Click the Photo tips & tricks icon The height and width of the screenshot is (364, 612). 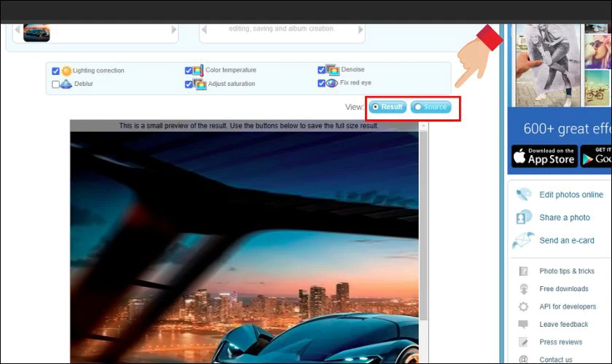pos(523,271)
